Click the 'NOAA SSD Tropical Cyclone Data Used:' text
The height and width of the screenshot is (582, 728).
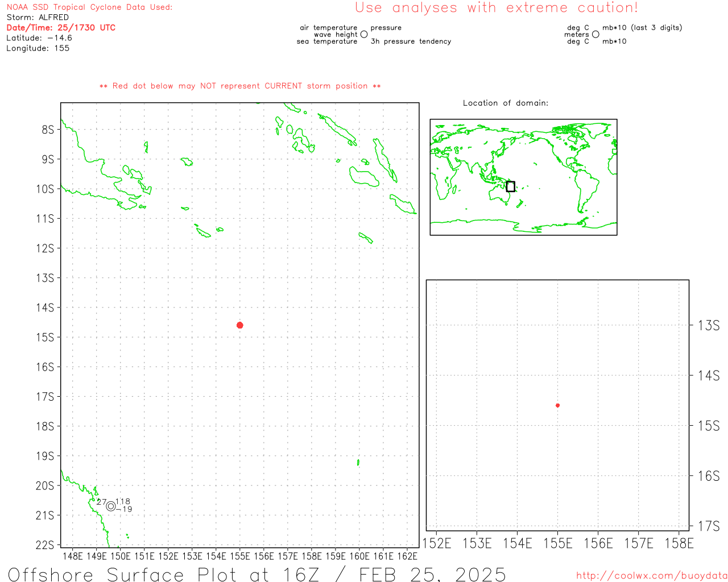89,7
